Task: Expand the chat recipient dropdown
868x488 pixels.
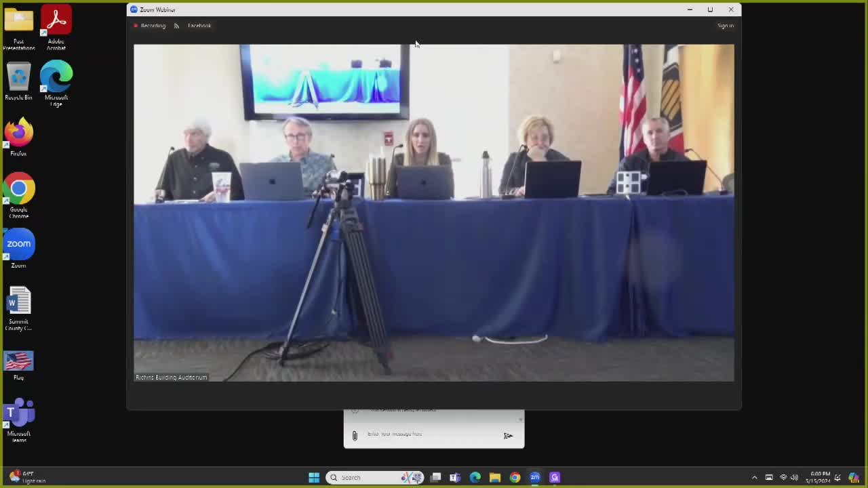Action: [520, 419]
